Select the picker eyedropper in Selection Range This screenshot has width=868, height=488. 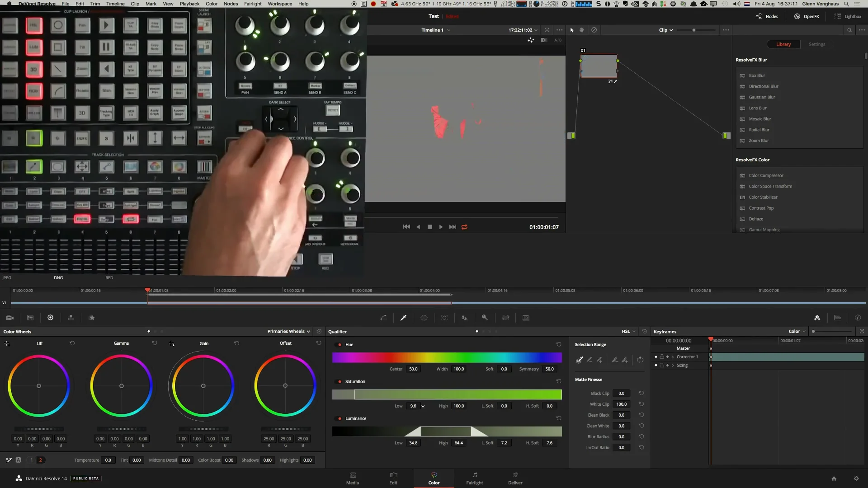point(580,360)
